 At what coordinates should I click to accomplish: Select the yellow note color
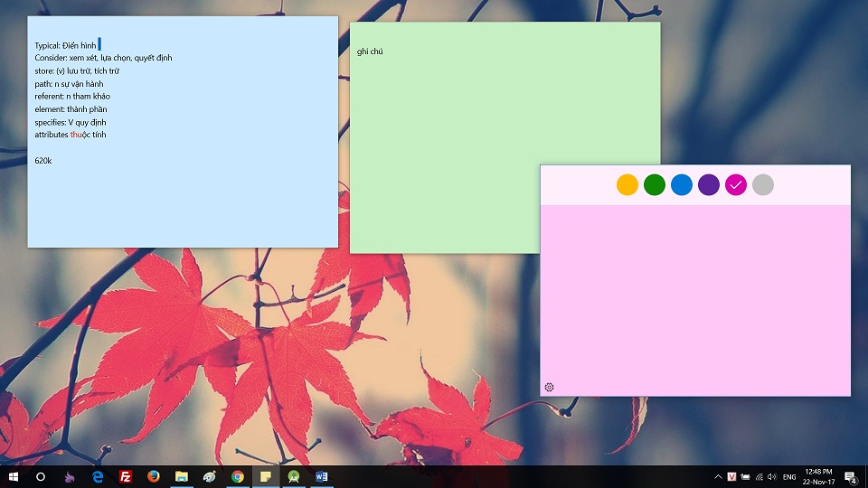point(627,184)
